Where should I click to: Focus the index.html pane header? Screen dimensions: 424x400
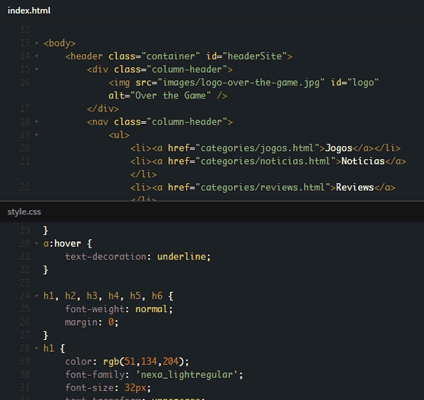tap(212, 11)
